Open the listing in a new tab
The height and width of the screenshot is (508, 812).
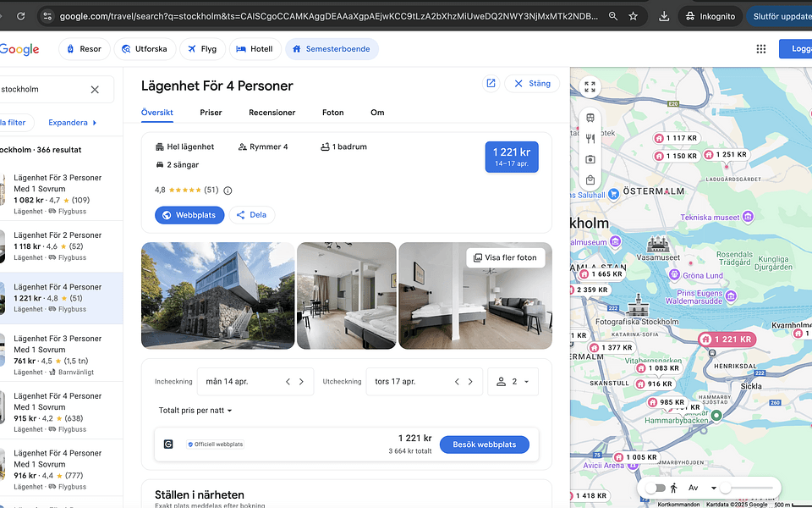(491, 83)
